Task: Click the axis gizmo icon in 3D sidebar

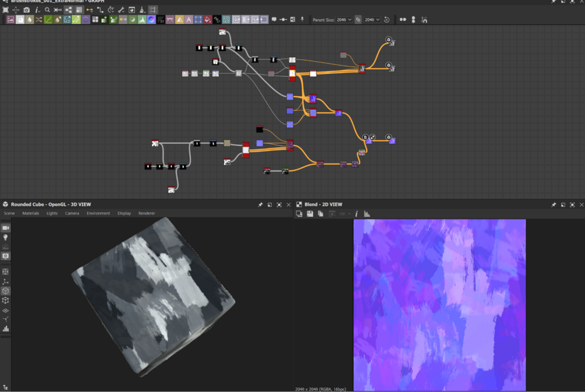Action: pos(6,281)
